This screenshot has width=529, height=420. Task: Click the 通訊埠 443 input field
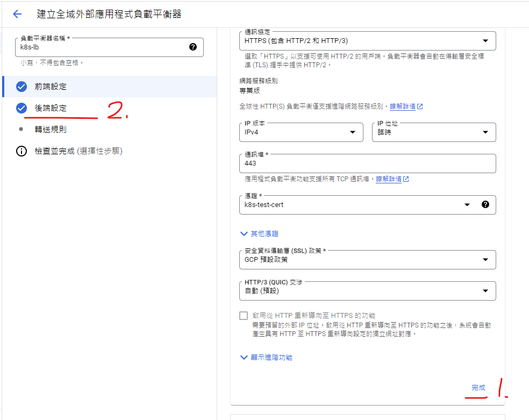click(x=367, y=164)
